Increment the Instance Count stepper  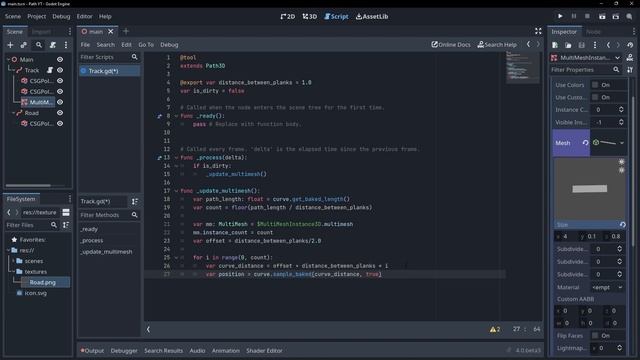pos(621,108)
